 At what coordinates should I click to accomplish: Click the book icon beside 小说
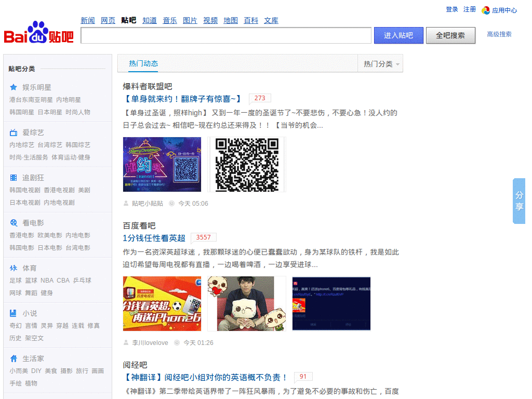[14, 313]
